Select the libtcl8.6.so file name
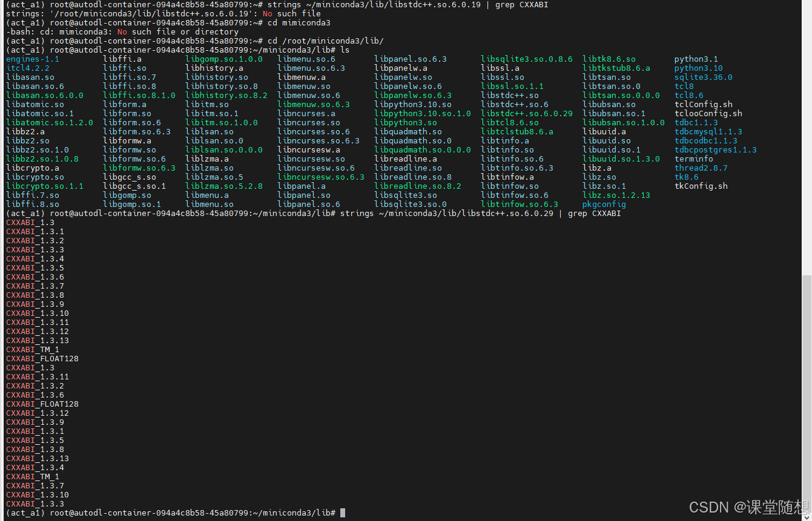The width and height of the screenshot is (812, 521). [510, 123]
